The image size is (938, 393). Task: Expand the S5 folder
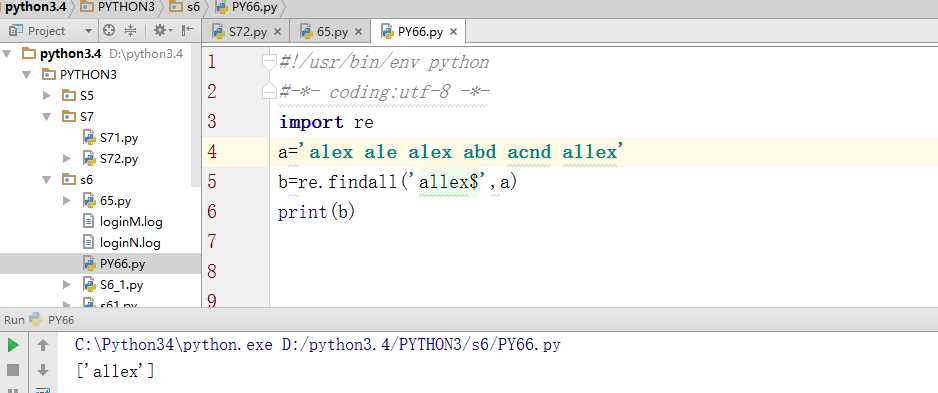coord(47,95)
